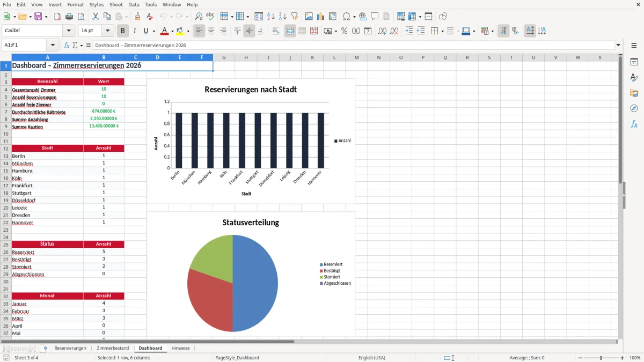Click the formula equals button
The image size is (644, 362).
[x=88, y=45]
